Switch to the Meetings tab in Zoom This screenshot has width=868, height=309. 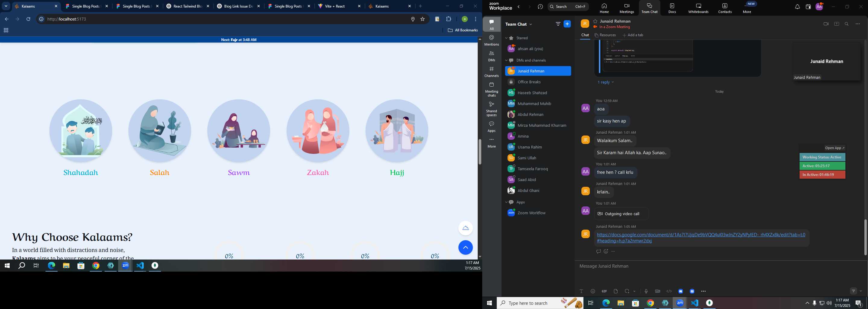coord(627,8)
